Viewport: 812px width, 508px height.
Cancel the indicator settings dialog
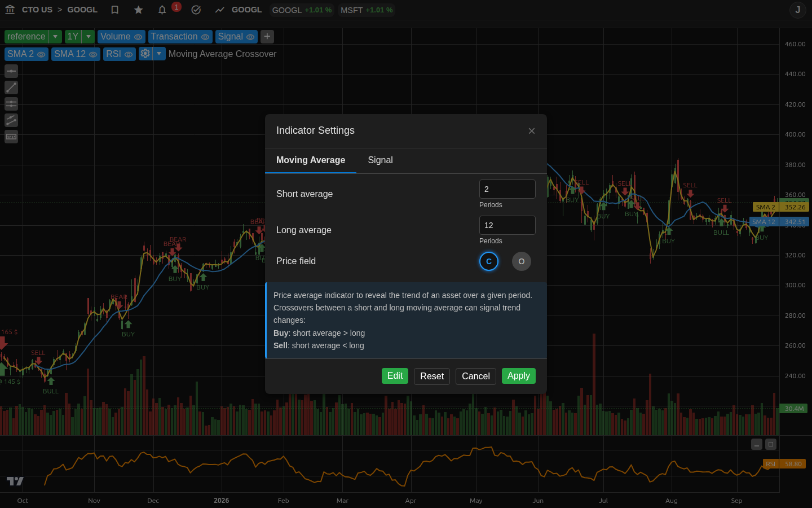[476, 376]
